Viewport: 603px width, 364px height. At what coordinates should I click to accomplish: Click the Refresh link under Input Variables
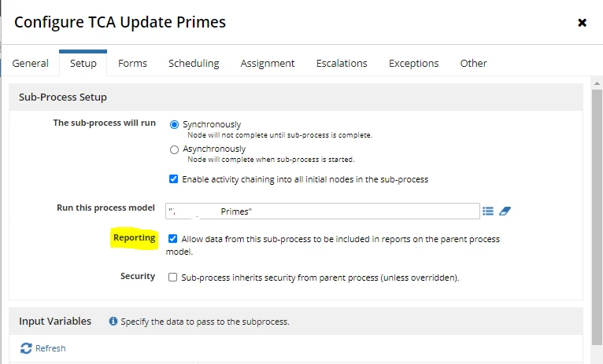pyautogui.click(x=50, y=348)
